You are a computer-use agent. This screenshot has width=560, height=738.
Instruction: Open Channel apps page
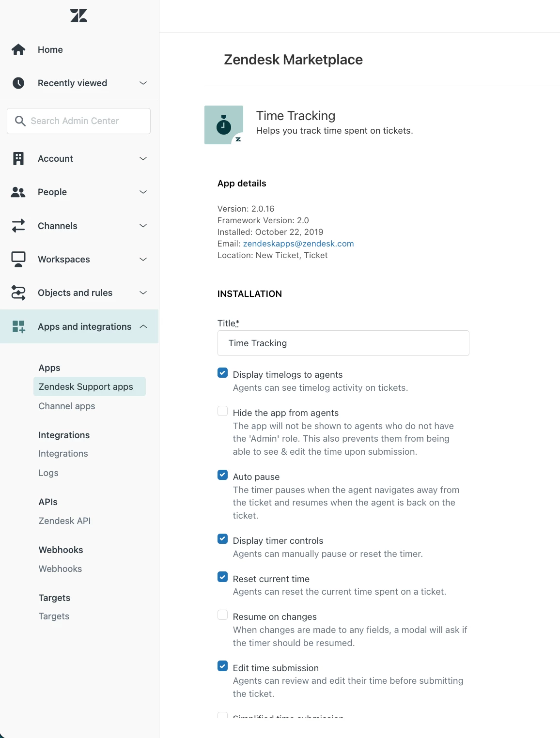point(67,406)
